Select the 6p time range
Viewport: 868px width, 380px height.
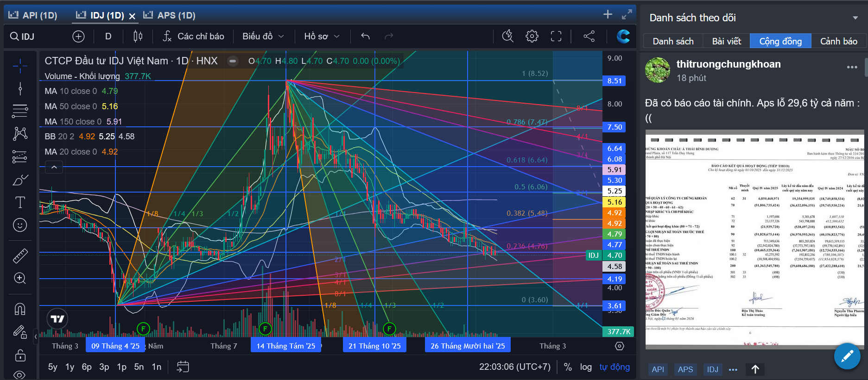pos(87,367)
